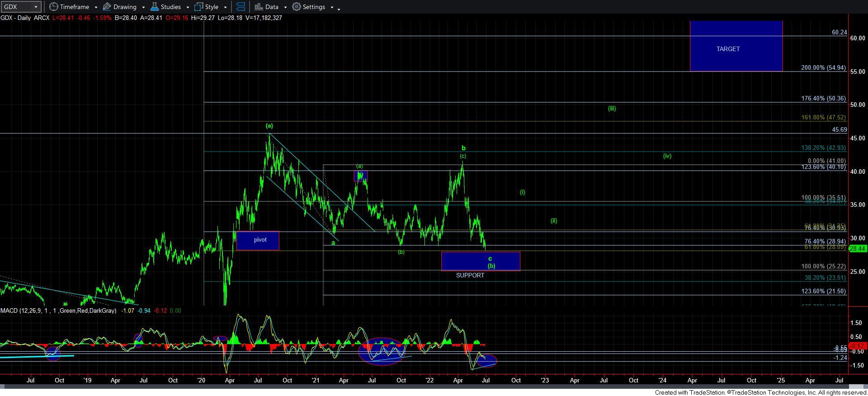Click the green (iii) wave label
This screenshot has height=396, width=868.
[612, 109]
